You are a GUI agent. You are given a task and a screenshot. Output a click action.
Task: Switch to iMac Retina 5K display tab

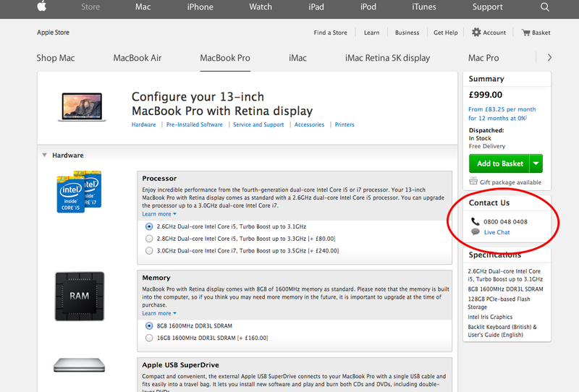click(x=388, y=58)
